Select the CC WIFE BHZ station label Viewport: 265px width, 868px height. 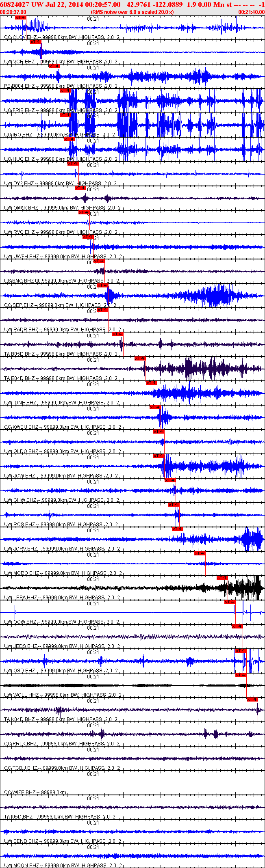coord(35,792)
